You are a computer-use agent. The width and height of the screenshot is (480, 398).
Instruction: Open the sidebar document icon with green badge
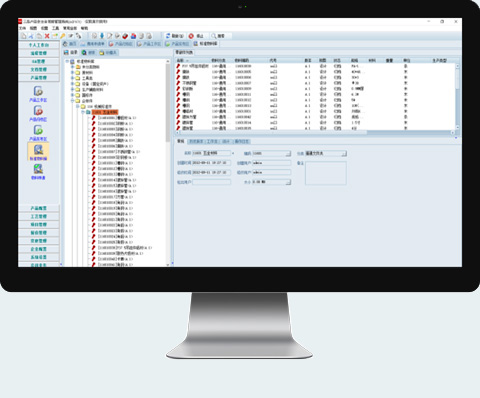coord(38,133)
